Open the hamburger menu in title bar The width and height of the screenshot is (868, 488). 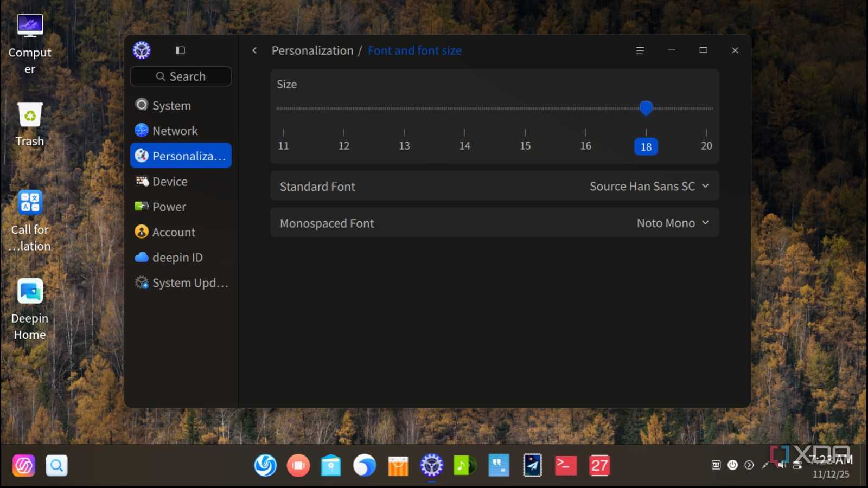640,50
